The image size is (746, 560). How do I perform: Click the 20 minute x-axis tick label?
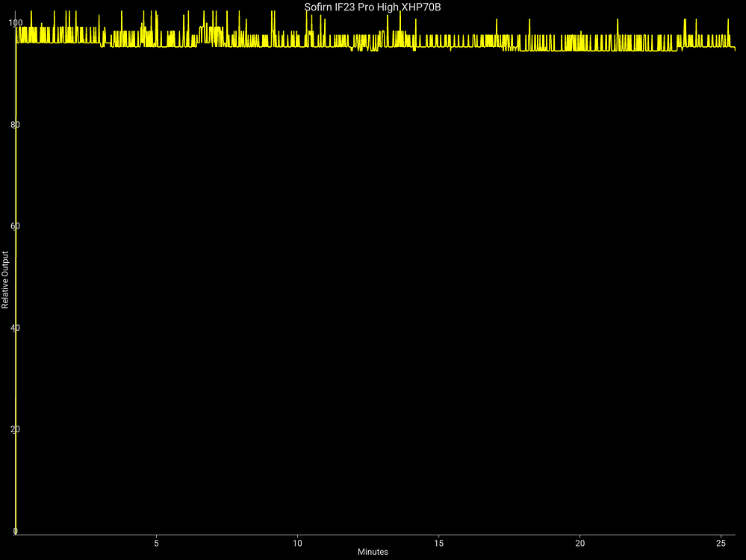click(580, 542)
